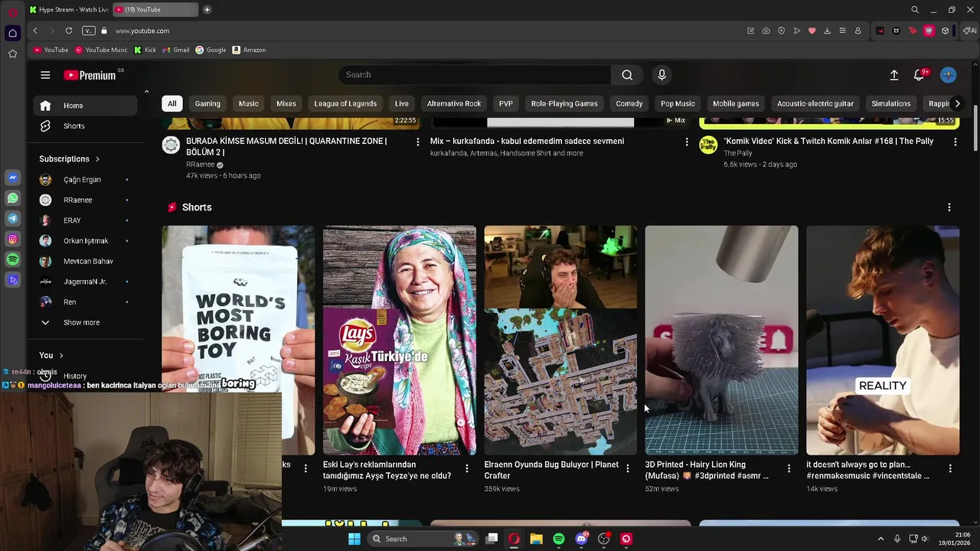Go back to previous page
Screen dimensions: 980x551
pos(35,31)
